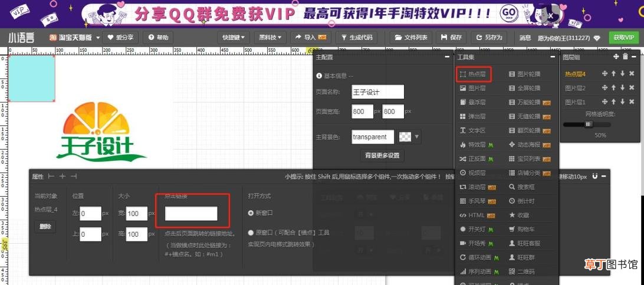The width and height of the screenshot is (644, 285).
Task: Move 图片层1 layer down
Action: tap(622, 102)
